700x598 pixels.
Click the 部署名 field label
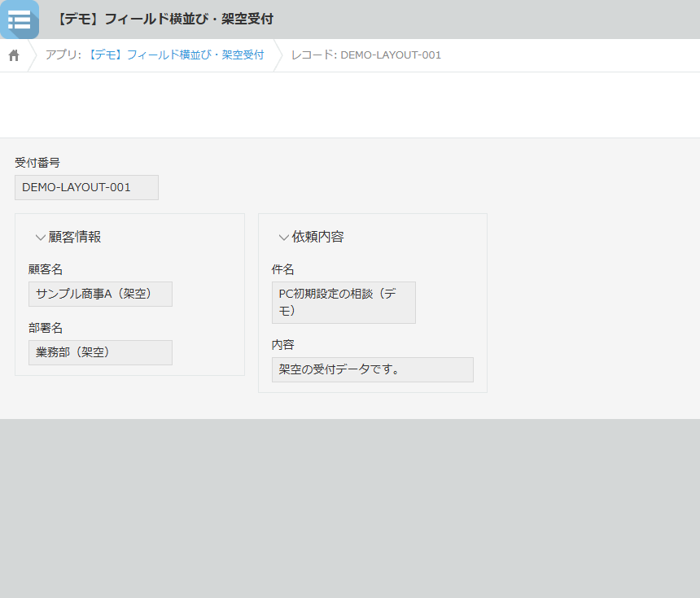click(x=46, y=328)
